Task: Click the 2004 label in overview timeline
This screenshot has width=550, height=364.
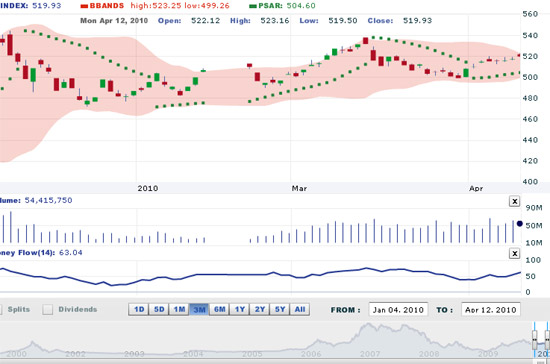Action: [x=193, y=353]
